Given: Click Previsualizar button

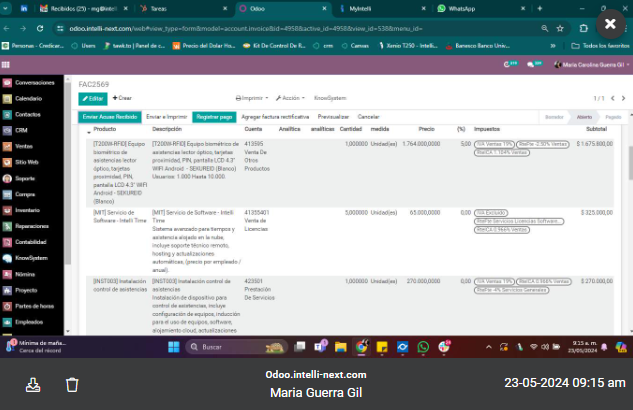Looking at the screenshot, I should pos(333,117).
